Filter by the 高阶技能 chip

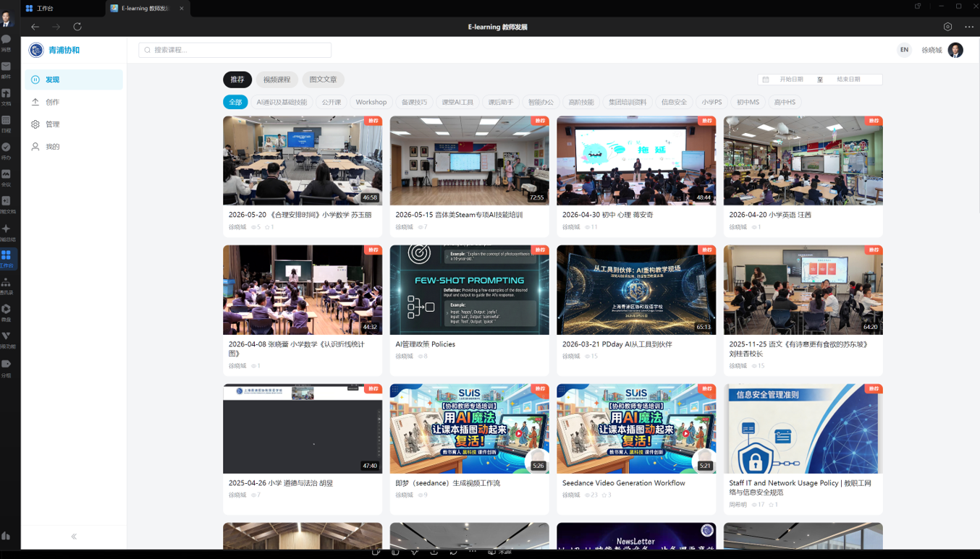pyautogui.click(x=581, y=102)
